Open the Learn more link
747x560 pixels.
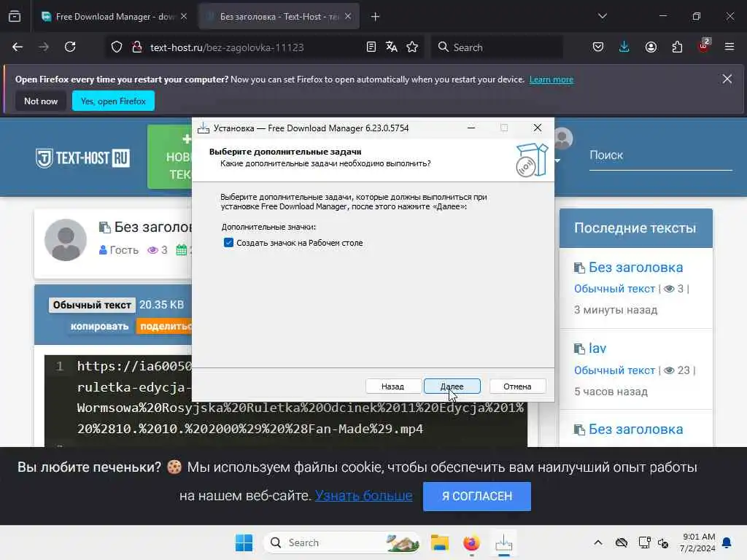[551, 79]
